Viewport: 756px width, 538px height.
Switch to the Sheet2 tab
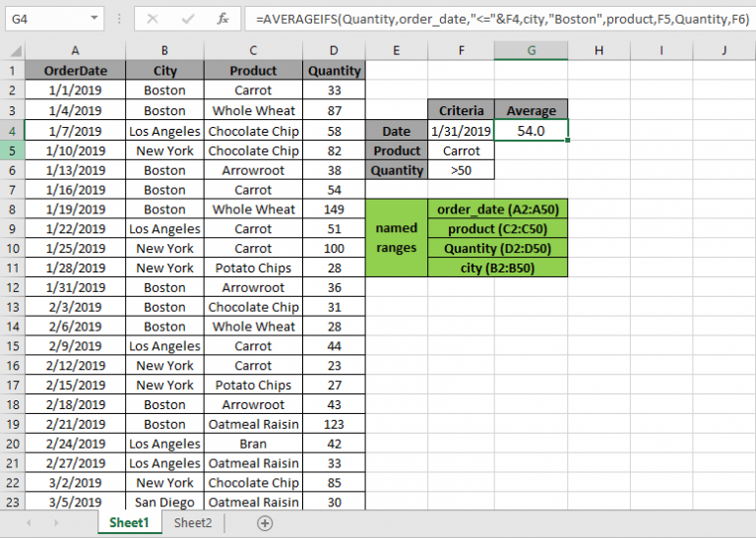(x=193, y=523)
